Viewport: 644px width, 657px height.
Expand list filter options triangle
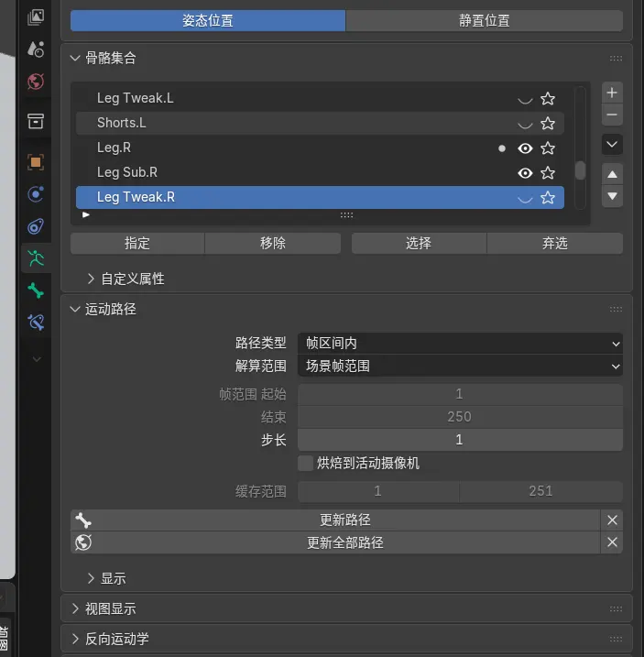click(86, 215)
